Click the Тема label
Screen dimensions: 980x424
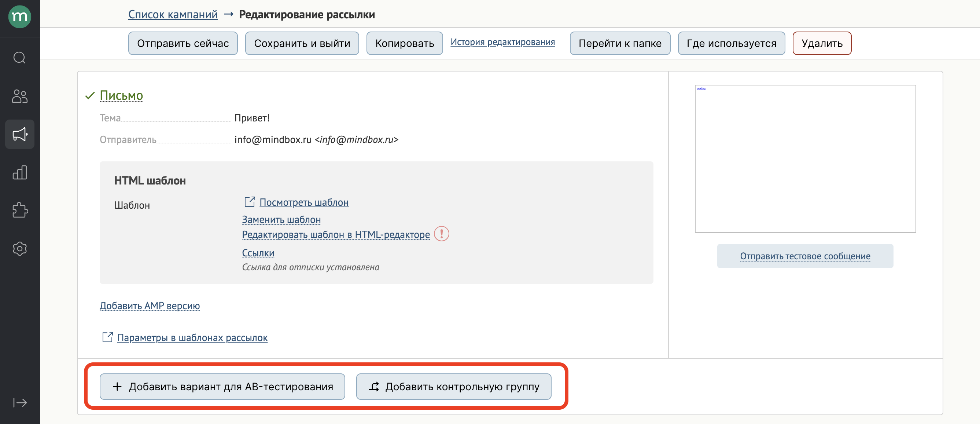click(x=110, y=118)
